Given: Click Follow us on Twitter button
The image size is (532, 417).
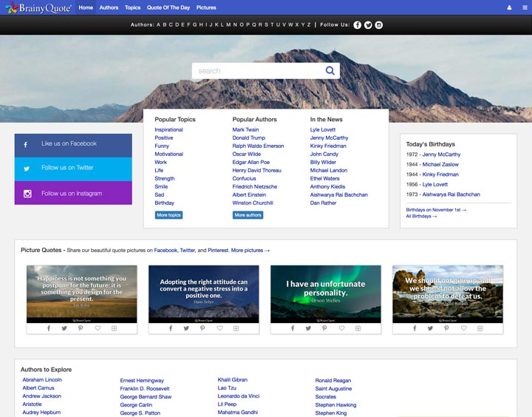Looking at the screenshot, I should (73, 169).
